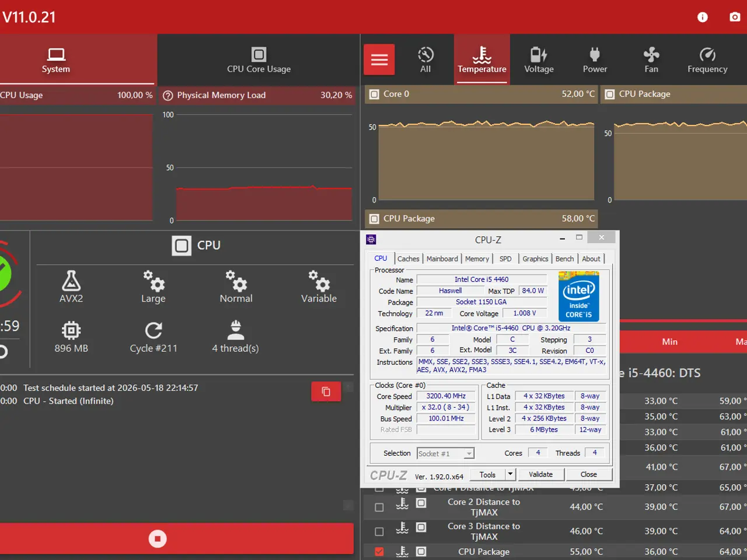Click Core 2 Distance thermometer icon
This screenshot has height=560, width=747.
coord(402,503)
